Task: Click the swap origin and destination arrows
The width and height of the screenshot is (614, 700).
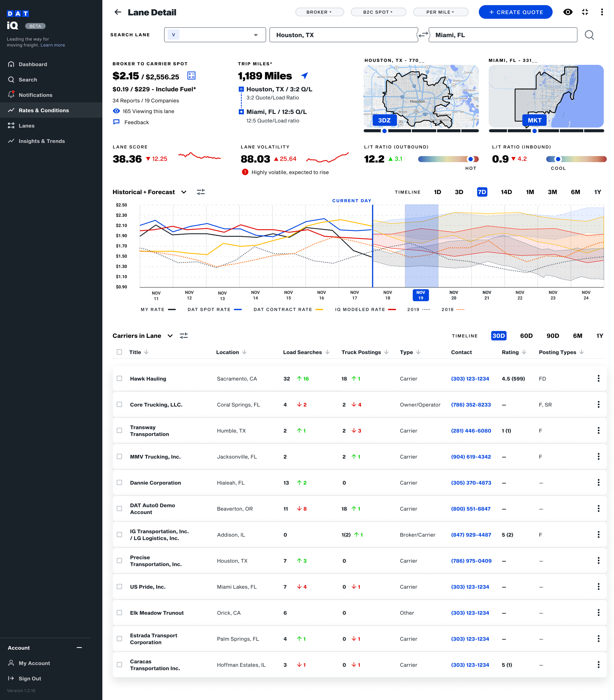Action: coord(423,35)
